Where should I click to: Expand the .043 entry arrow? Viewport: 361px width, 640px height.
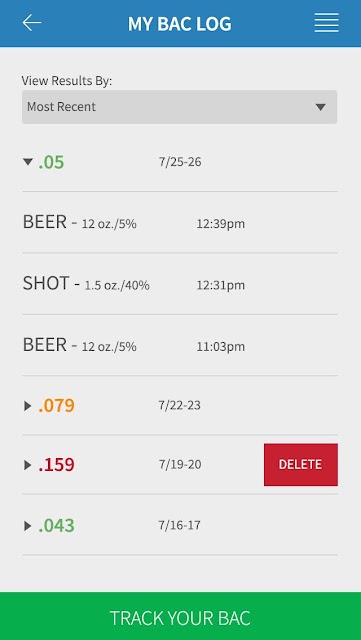27,526
